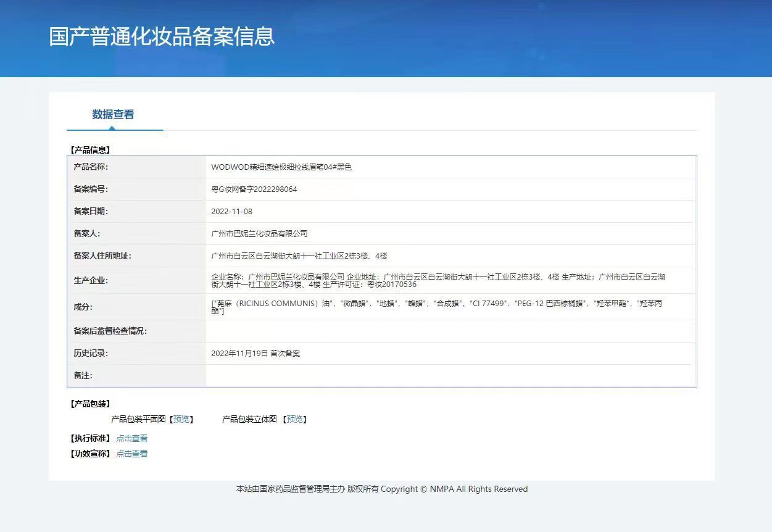The image size is (772, 532).
Task: Click filing date 2022-11-08
Action: tap(231, 212)
